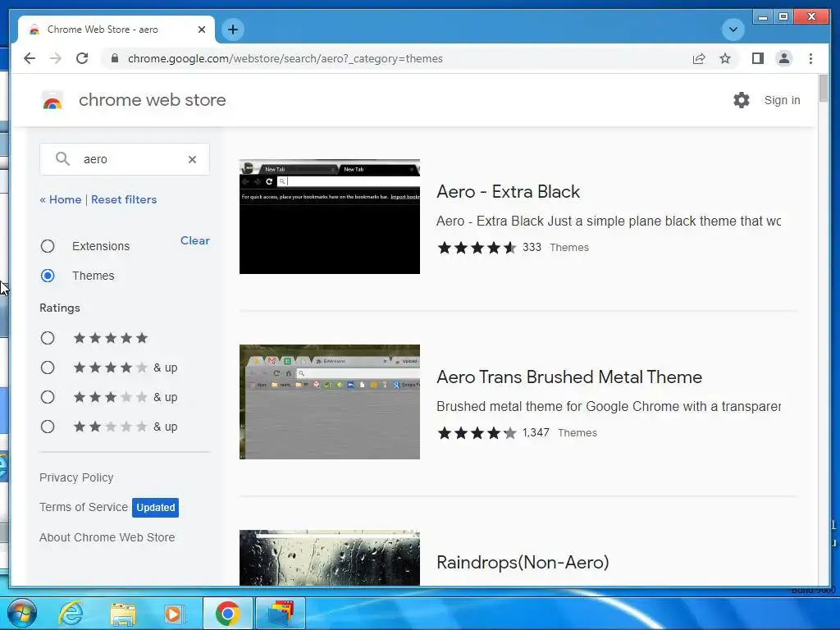840x630 pixels.
Task: Open About Chrome Web Store
Action: coord(107,537)
